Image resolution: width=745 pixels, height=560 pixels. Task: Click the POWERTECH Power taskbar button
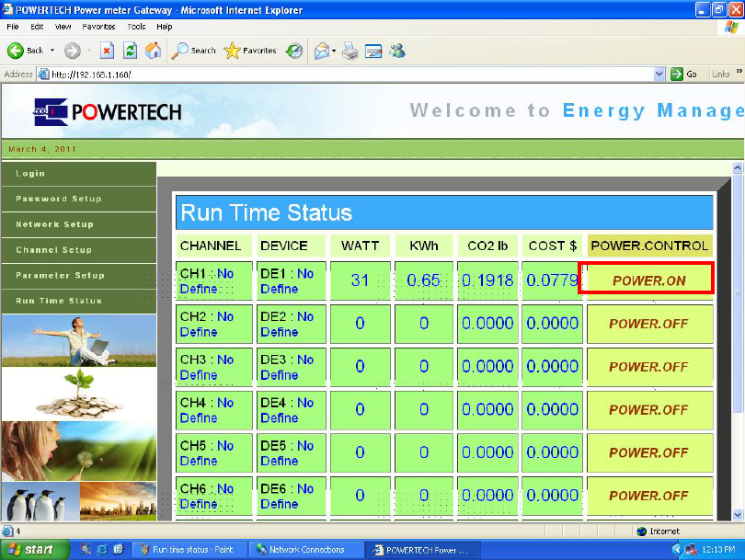click(423, 550)
